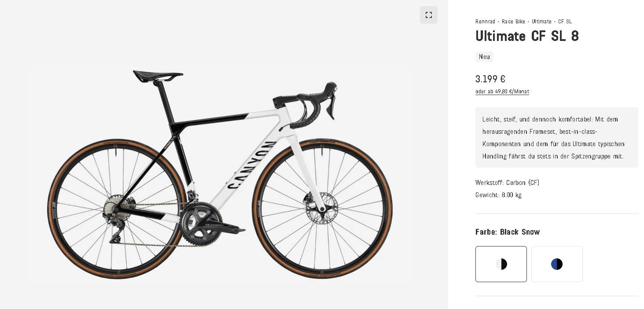Open the fullscreen image view icon

(x=428, y=15)
